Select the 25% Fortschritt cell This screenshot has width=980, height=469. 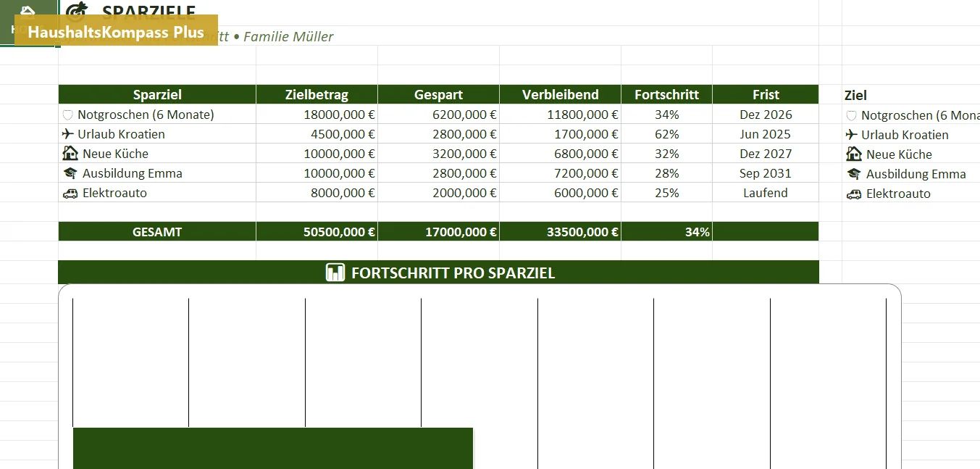coord(666,193)
